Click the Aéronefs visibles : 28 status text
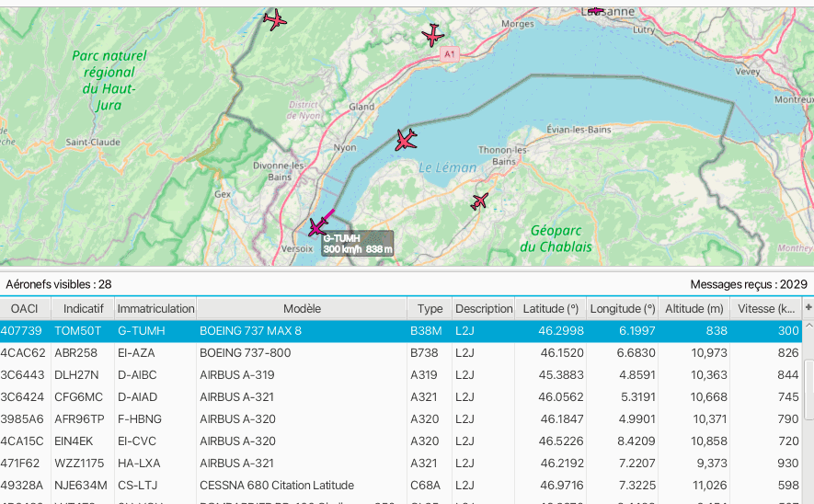 59,284
